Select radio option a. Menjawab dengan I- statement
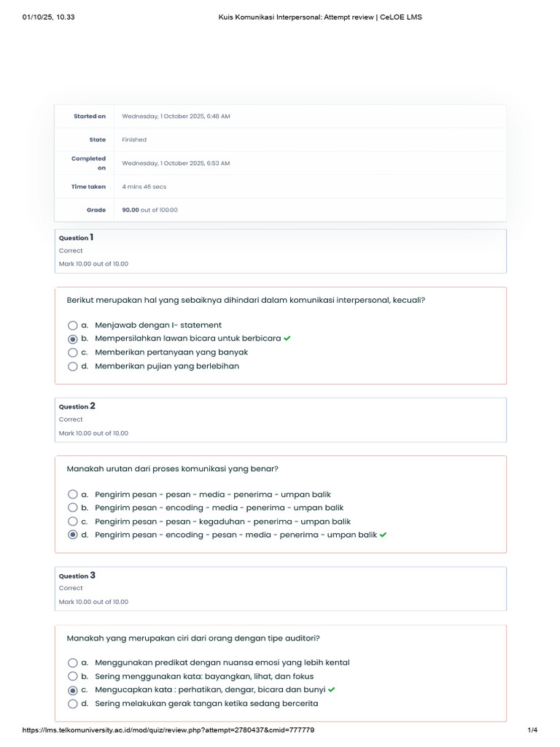The image size is (560, 747). pos(72,325)
